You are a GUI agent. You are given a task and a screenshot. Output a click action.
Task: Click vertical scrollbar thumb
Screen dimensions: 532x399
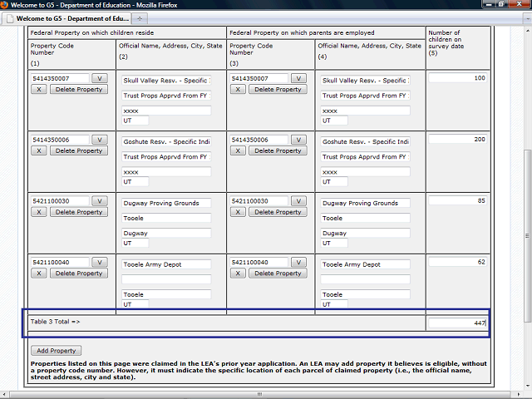pos(527,236)
